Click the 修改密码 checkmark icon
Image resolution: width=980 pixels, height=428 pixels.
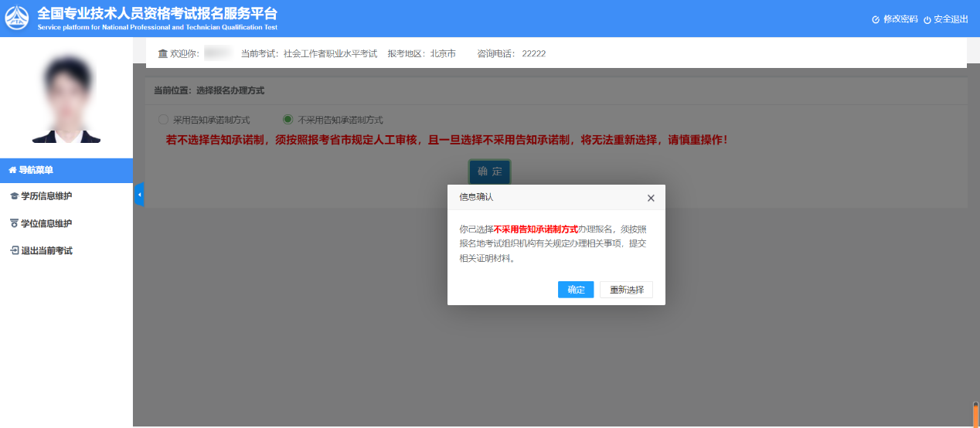tap(876, 19)
